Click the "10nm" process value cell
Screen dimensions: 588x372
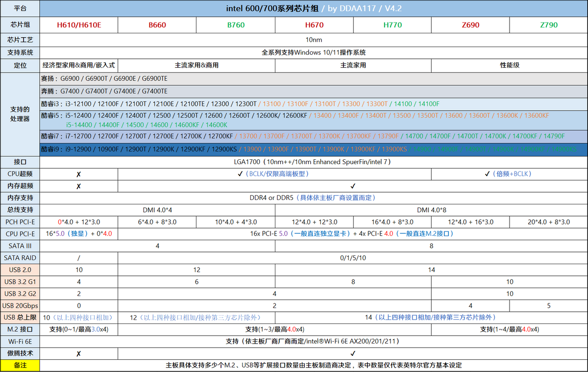coord(314,40)
